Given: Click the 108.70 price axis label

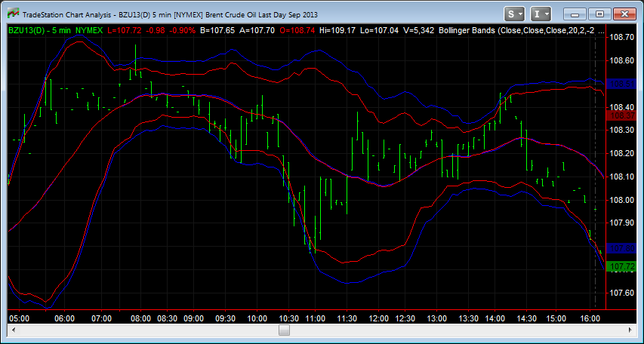Looking at the screenshot, I should click(x=623, y=37).
